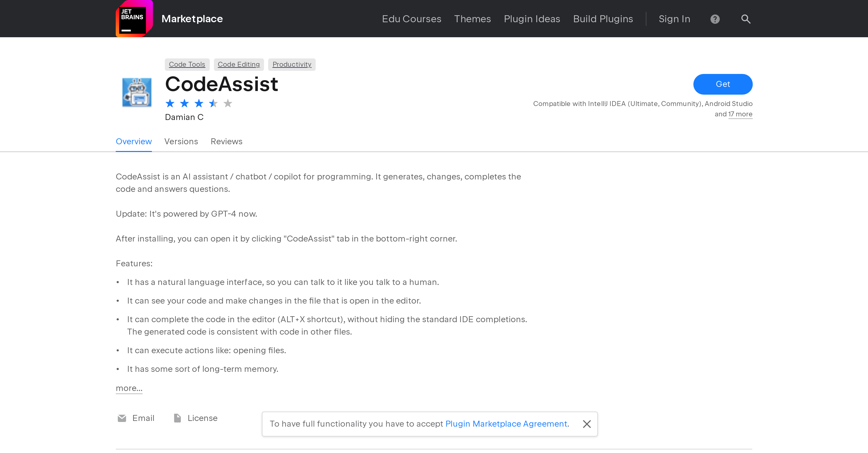Select the Code Editing category tag
Viewport: 868px width, 453px height.
238,64
